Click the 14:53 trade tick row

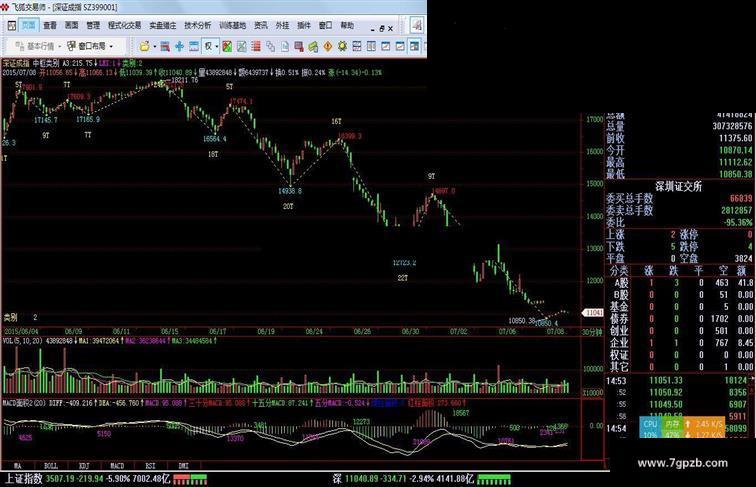(677, 380)
